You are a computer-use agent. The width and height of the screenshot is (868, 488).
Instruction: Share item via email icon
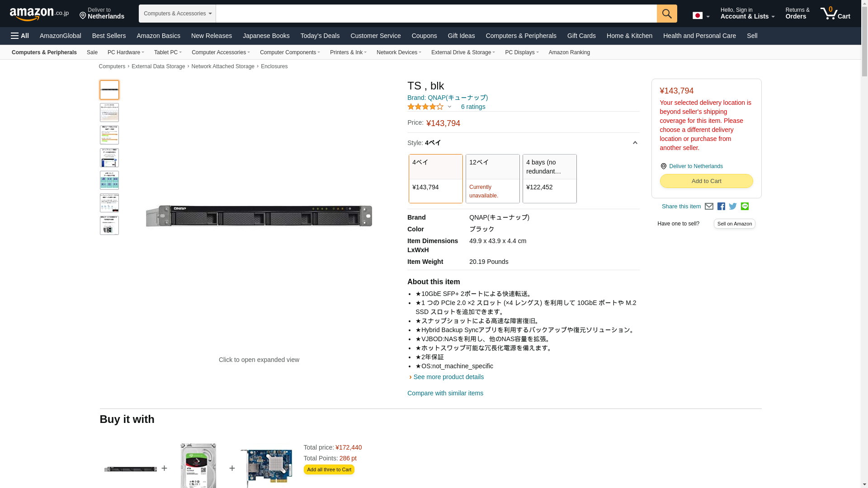pos(709,206)
